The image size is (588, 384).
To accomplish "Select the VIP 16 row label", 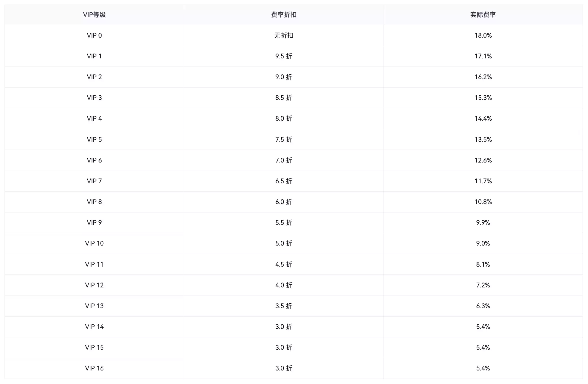I will click(x=94, y=368).
